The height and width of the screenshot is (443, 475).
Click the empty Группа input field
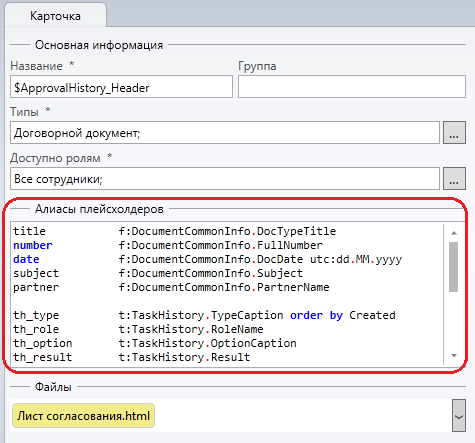[352, 87]
